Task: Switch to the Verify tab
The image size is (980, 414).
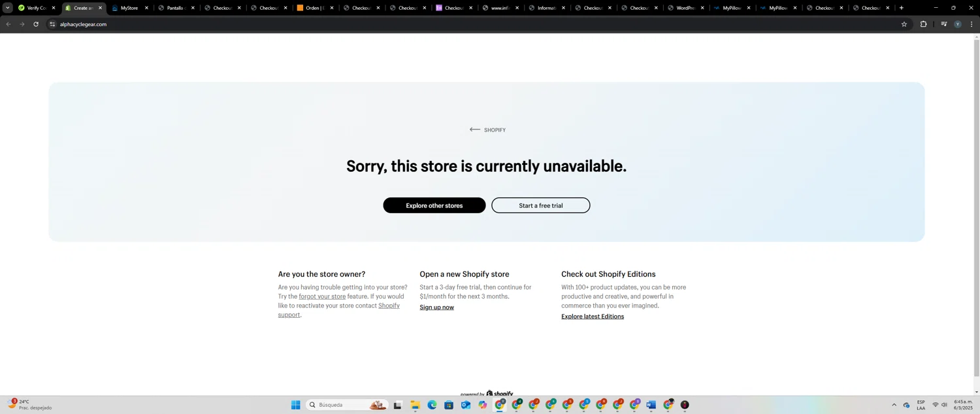Action: (x=37, y=8)
